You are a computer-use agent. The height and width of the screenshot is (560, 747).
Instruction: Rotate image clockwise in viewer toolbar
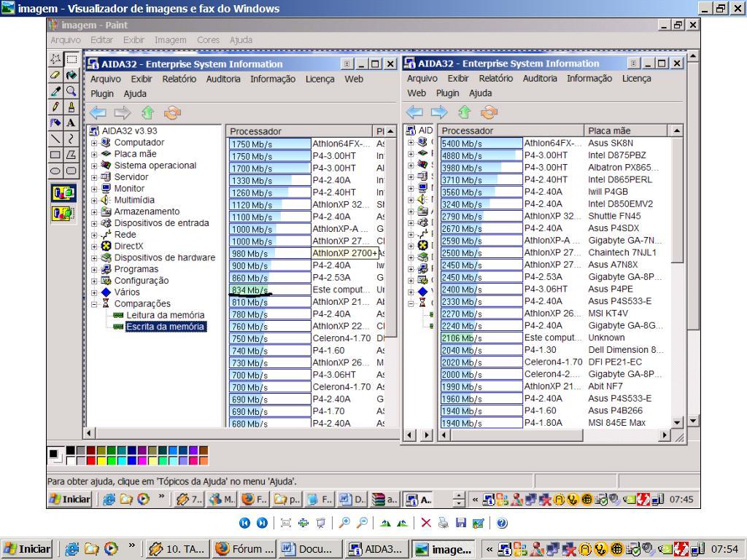[x=385, y=523]
